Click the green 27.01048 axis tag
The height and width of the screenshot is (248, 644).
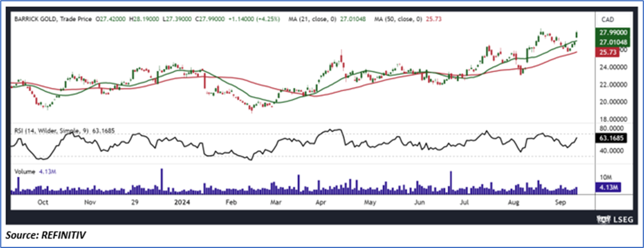pos(613,42)
